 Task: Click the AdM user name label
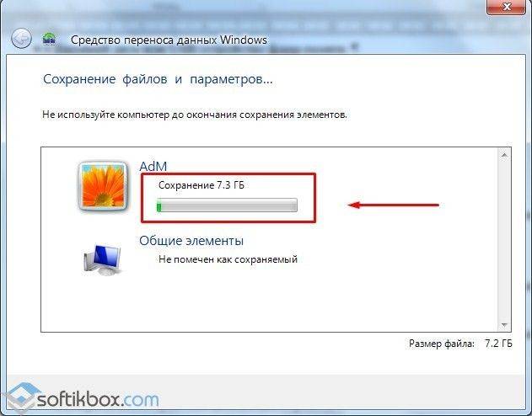pos(153,167)
